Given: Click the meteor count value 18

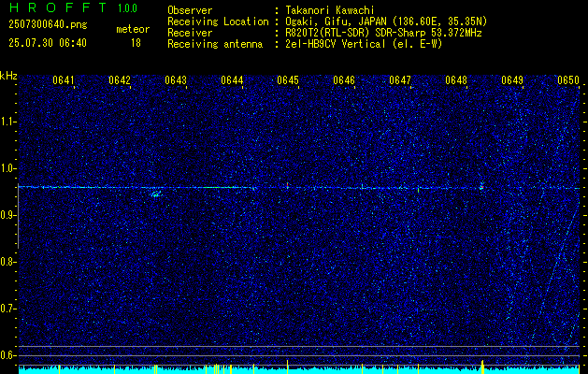Looking at the screenshot, I should coord(136,43).
